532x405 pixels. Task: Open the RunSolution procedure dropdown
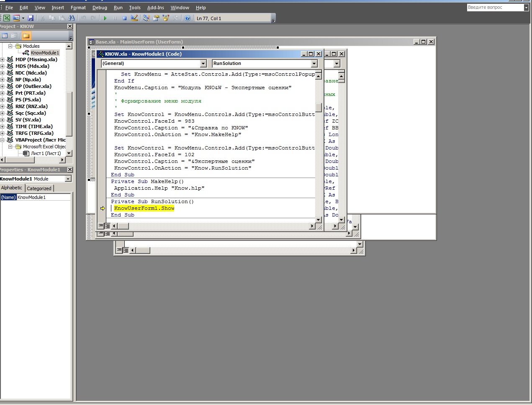pyautogui.click(x=314, y=64)
